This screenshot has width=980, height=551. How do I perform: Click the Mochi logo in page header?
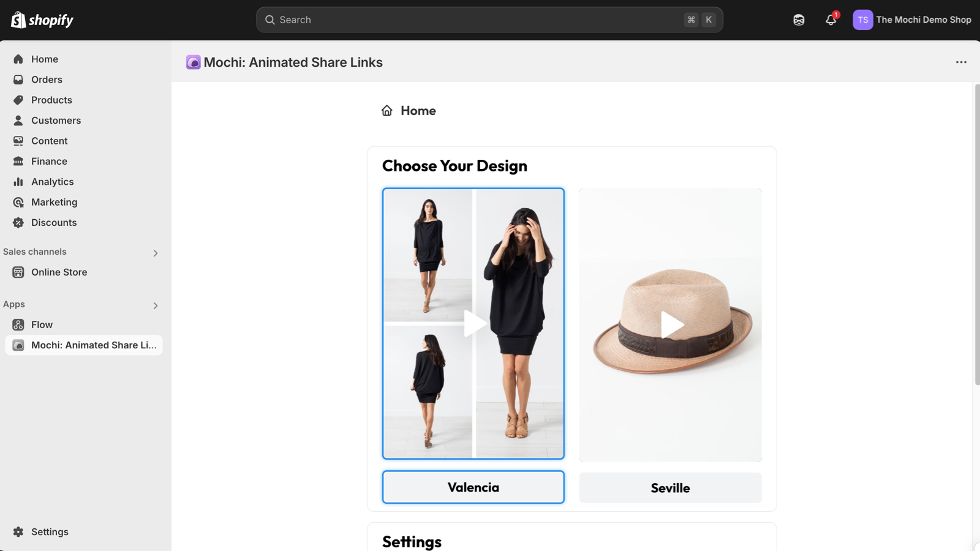point(194,62)
